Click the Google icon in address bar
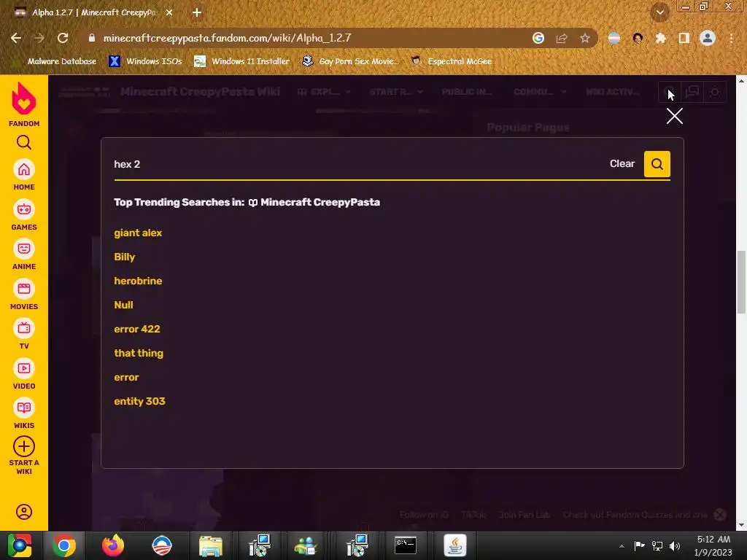747x560 pixels. 538,38
